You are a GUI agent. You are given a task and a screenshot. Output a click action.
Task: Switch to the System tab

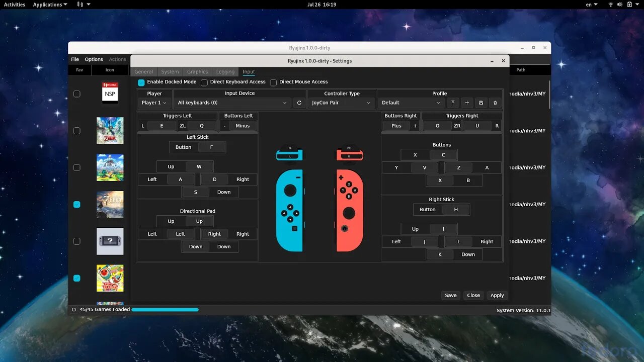(170, 72)
